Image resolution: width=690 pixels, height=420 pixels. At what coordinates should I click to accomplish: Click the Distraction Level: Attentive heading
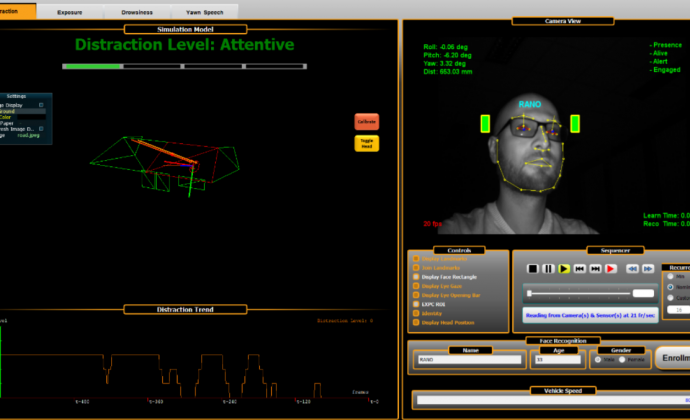click(x=184, y=44)
